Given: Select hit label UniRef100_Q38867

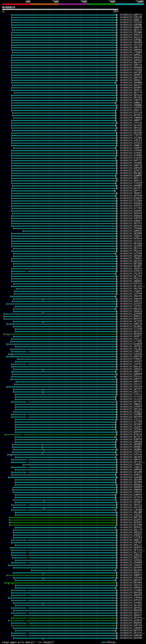Looking at the screenshot, I should (x=131, y=221).
